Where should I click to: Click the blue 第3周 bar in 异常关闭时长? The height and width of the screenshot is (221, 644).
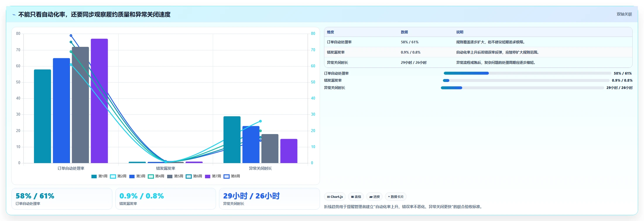(251, 145)
